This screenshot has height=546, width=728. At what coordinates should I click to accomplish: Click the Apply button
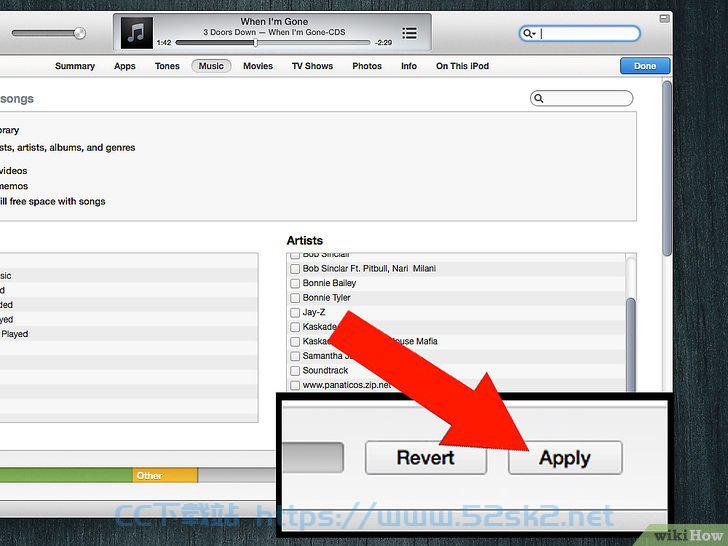(x=565, y=458)
